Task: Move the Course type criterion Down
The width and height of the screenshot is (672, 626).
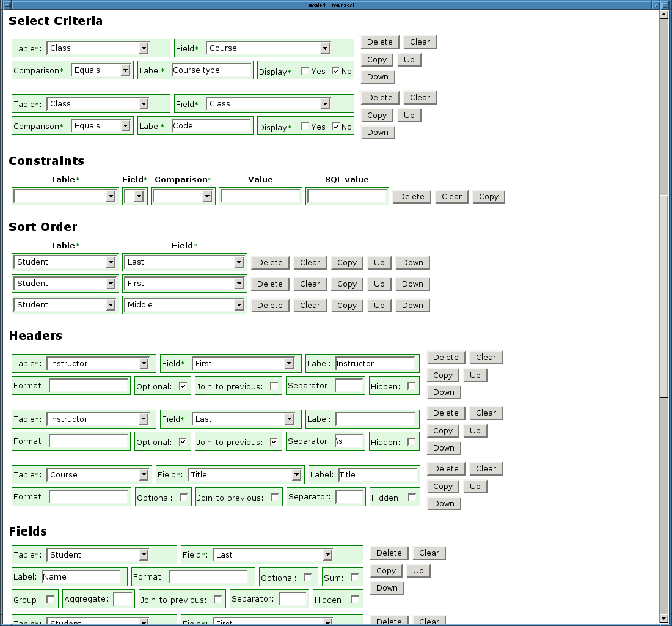Action: click(x=378, y=77)
